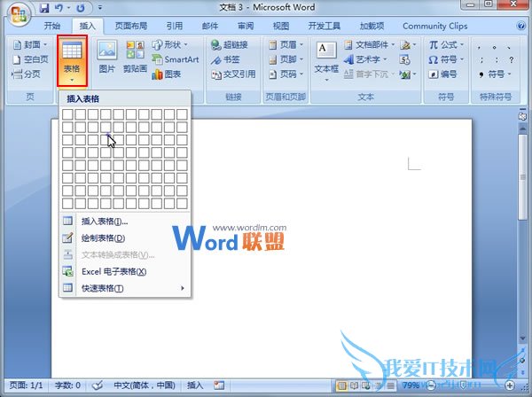Select the 页面布局 ribbon tab
The width and height of the screenshot is (532, 397).
point(131,26)
